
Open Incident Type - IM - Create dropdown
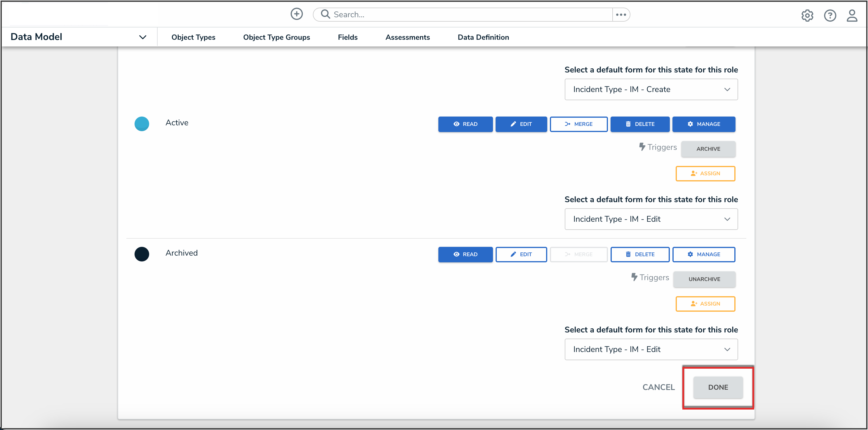(x=651, y=89)
